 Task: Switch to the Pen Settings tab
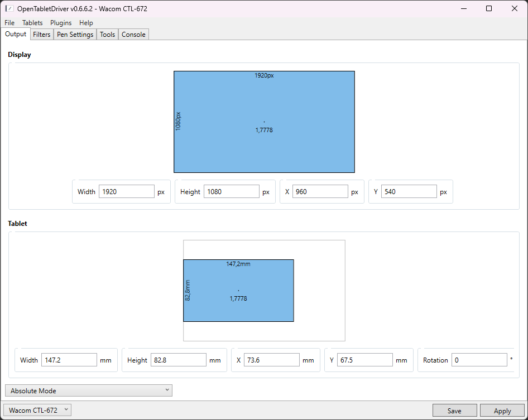[x=75, y=35]
